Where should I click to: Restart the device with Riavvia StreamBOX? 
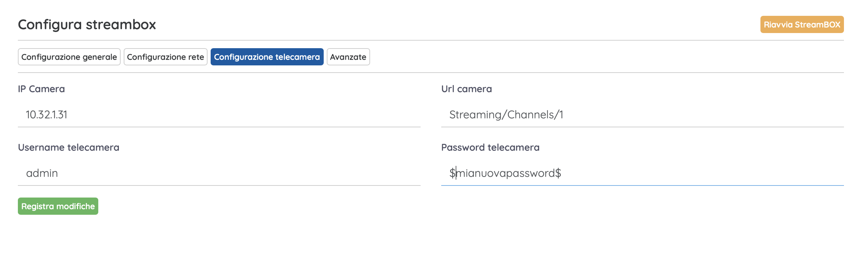(x=802, y=24)
